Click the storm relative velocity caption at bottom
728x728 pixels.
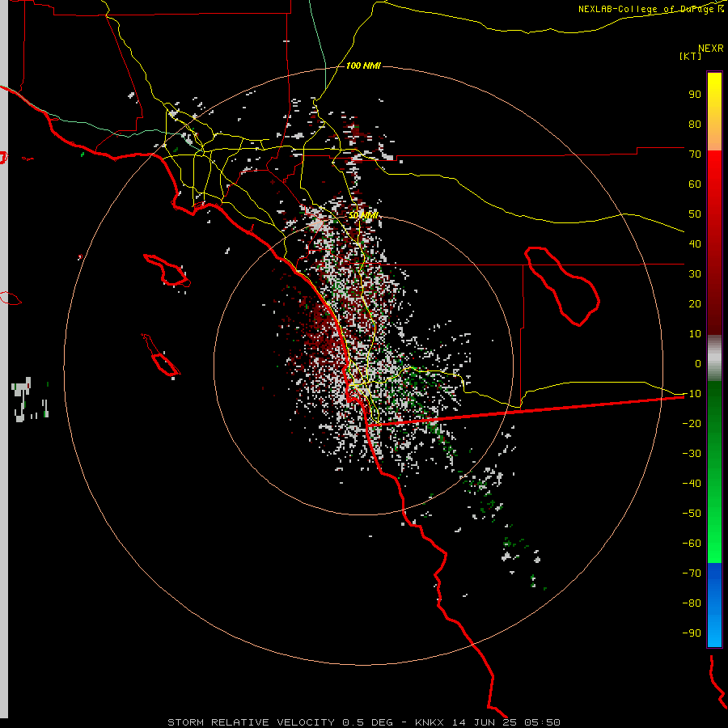(x=363, y=722)
